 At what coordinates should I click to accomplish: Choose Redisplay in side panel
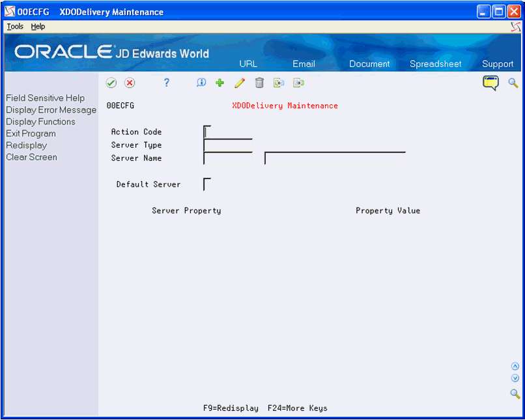pyautogui.click(x=27, y=145)
